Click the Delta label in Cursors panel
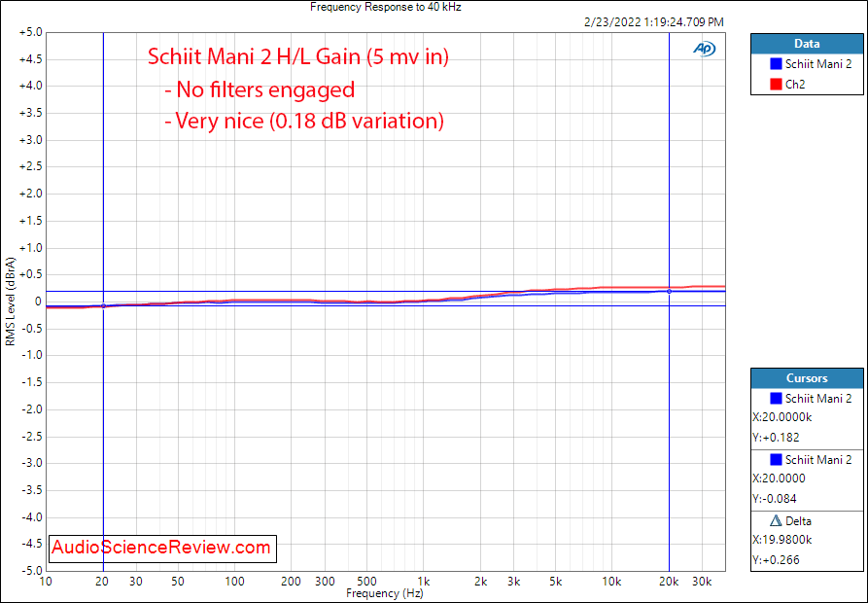Image resolution: width=868 pixels, height=603 pixels. tap(798, 521)
